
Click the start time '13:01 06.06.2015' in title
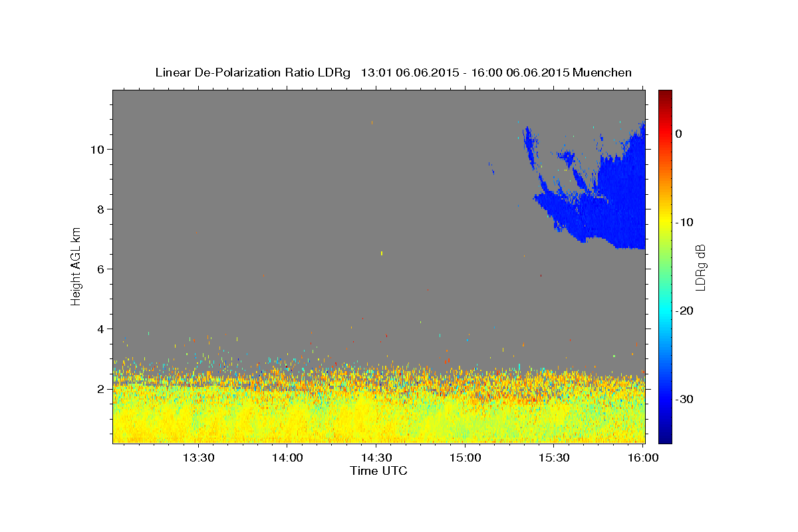(x=409, y=72)
